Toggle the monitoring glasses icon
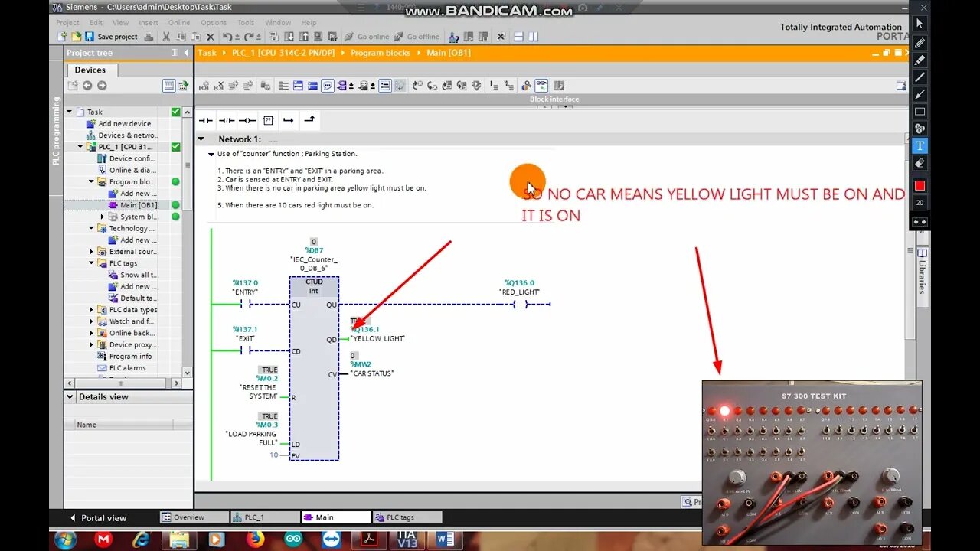The image size is (980, 551). point(541,86)
